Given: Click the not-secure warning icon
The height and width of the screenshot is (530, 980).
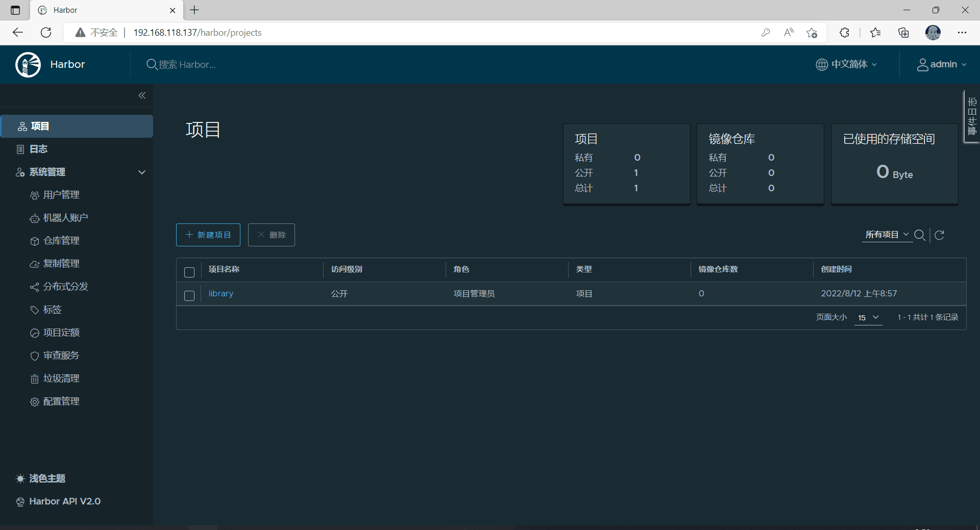Looking at the screenshot, I should [x=80, y=33].
